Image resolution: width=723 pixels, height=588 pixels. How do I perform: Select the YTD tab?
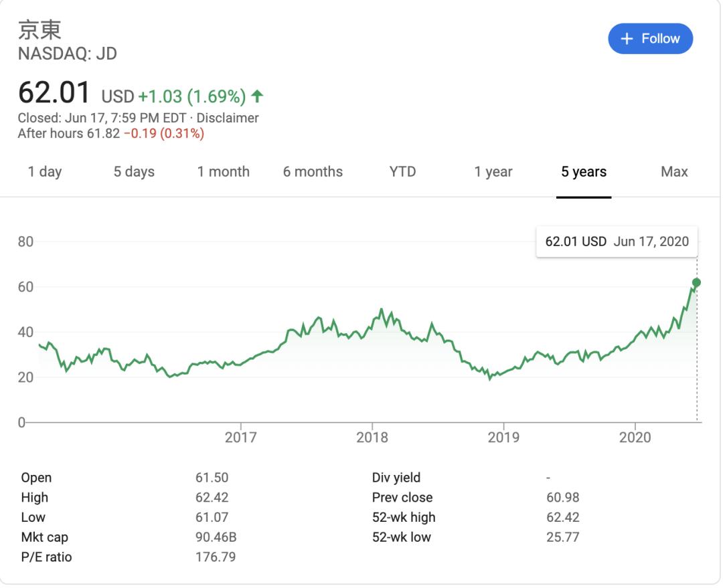(402, 172)
